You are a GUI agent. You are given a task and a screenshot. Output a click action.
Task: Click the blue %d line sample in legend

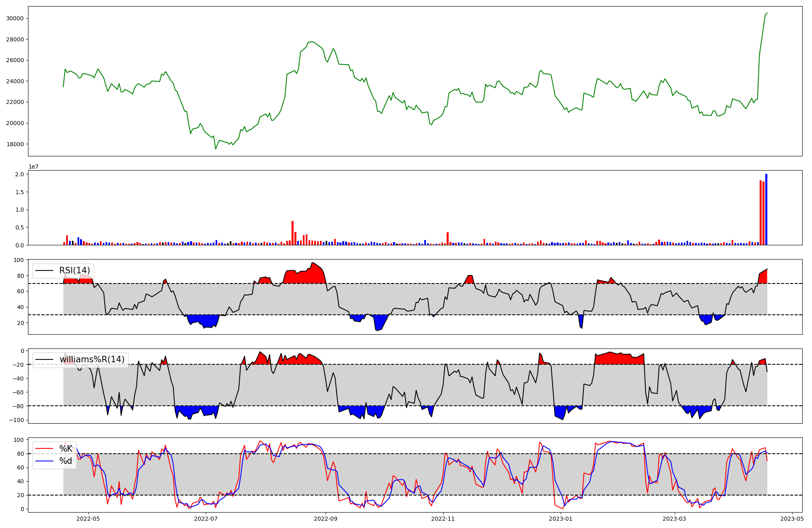pyautogui.click(x=45, y=461)
